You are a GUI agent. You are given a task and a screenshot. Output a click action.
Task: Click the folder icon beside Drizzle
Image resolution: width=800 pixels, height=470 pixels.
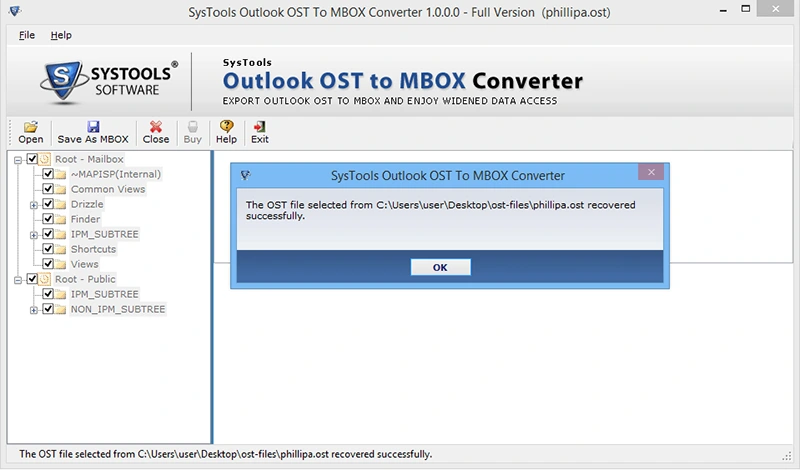pyautogui.click(x=61, y=205)
